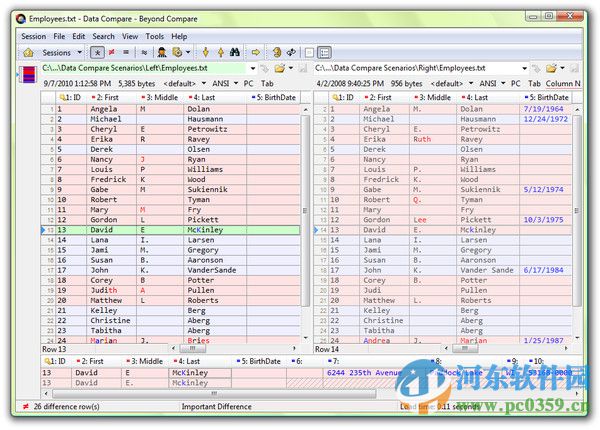The width and height of the screenshot is (600, 430).
Task: Click the not-equal icon in status bar
Action: coord(25,407)
